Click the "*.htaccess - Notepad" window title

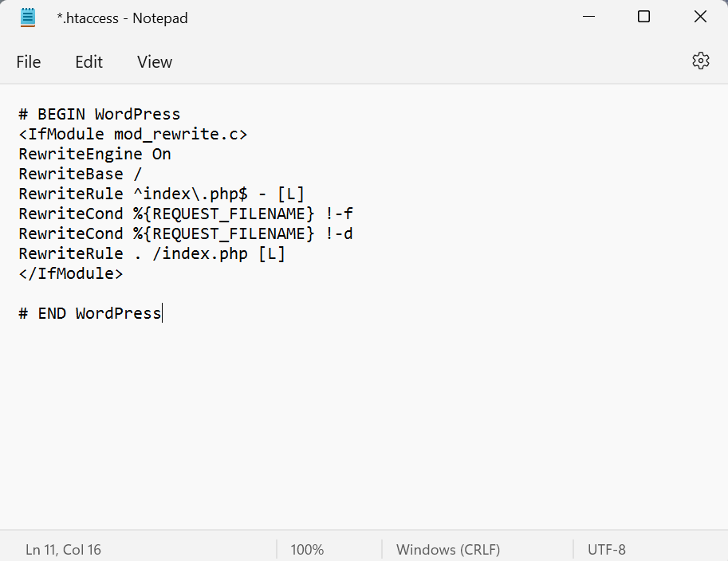[122, 18]
